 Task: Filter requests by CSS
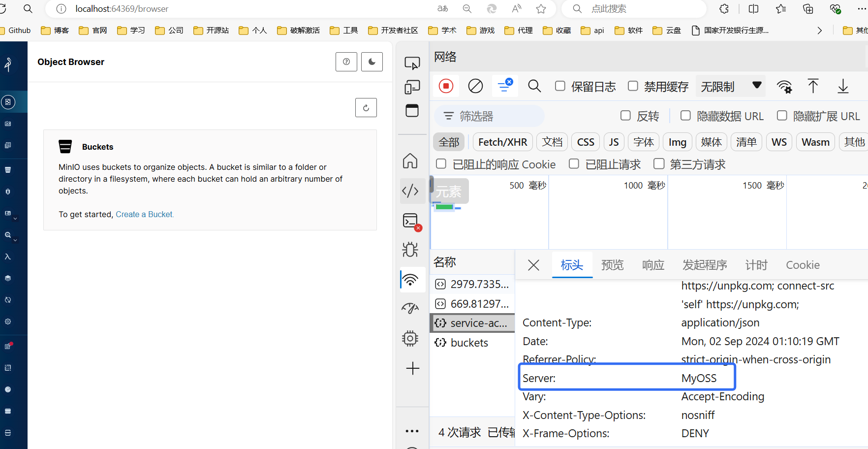[x=586, y=142]
